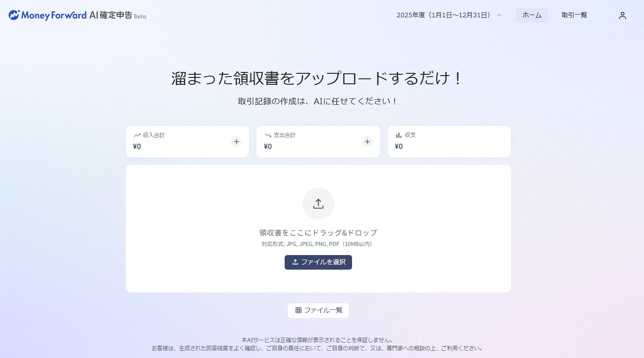The image size is (644, 358).
Task: Add expense with the plus icon on 支出合計
Action: pos(368,142)
